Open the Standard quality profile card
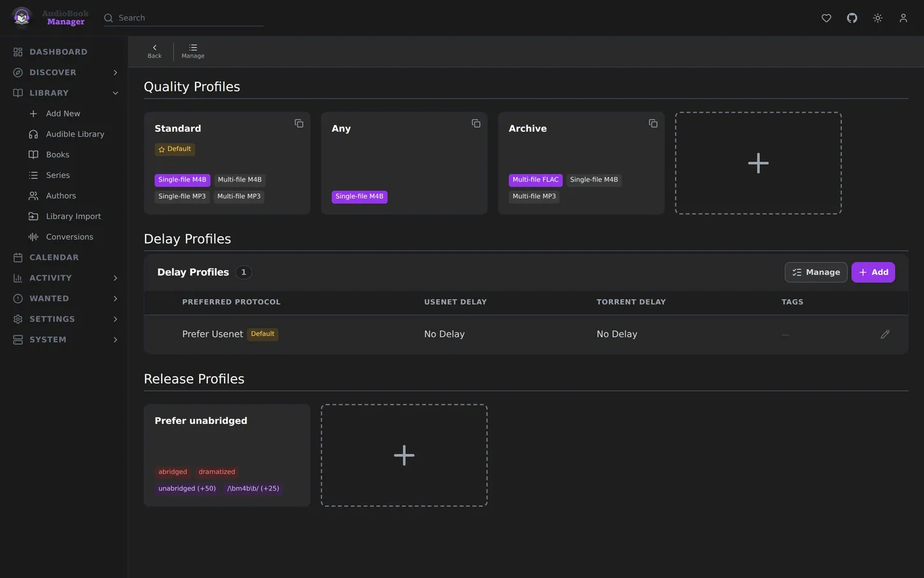This screenshot has height=578, width=924. [x=227, y=163]
